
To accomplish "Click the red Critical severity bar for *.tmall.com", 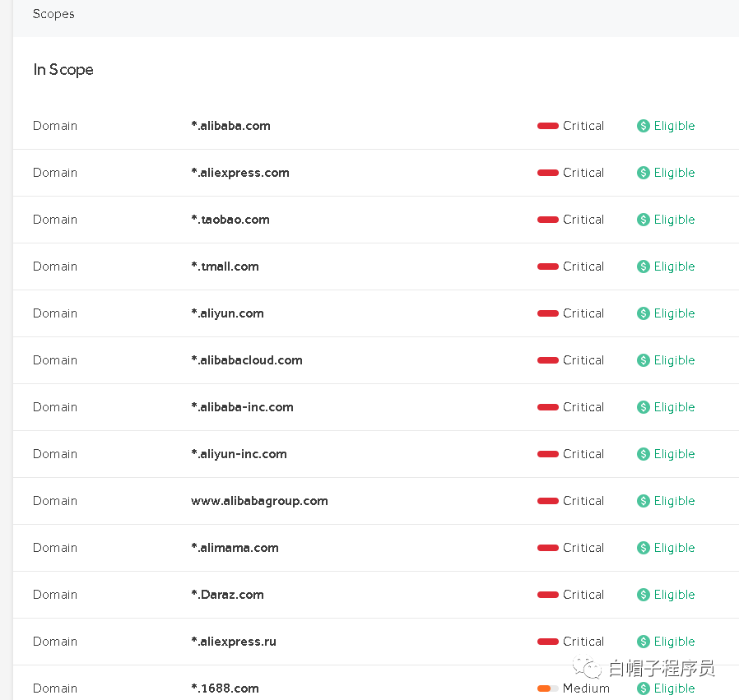I will click(x=547, y=267).
